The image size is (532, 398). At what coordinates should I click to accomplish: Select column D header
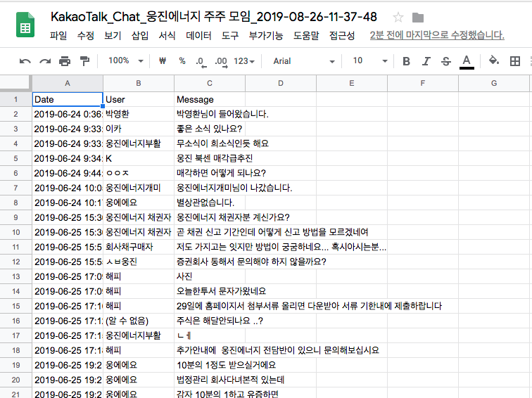(x=281, y=84)
